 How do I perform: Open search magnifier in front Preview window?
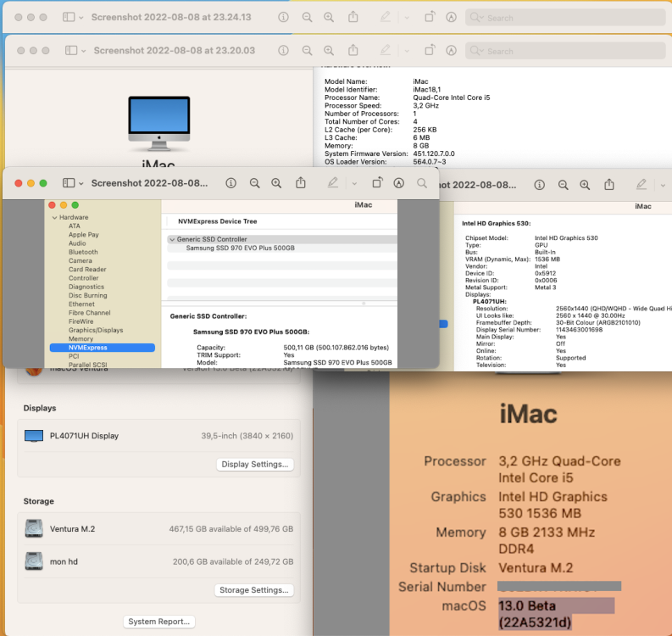pos(422,183)
